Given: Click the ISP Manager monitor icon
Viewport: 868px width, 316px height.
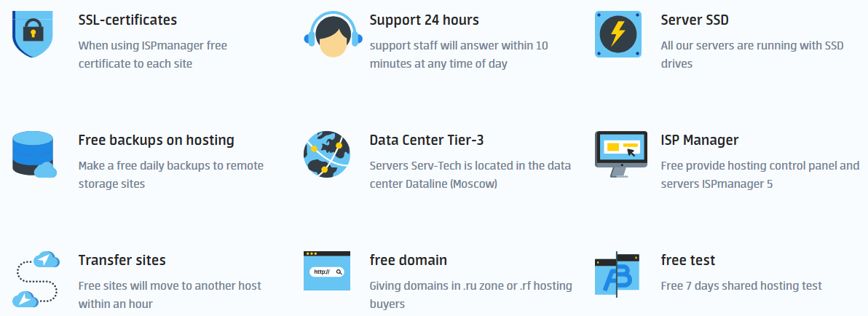Looking at the screenshot, I should tap(621, 154).
